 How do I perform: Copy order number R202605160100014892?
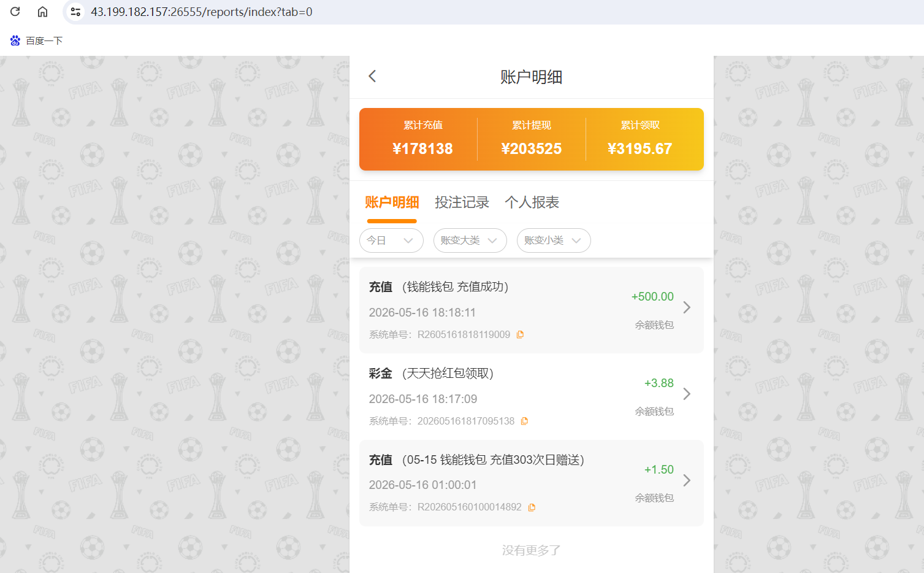[532, 507]
